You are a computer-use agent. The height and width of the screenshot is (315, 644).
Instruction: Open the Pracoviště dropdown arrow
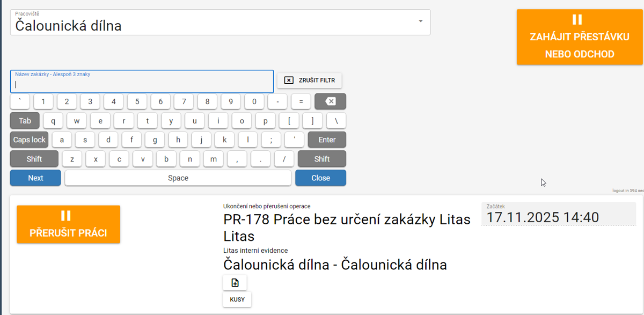[420, 21]
